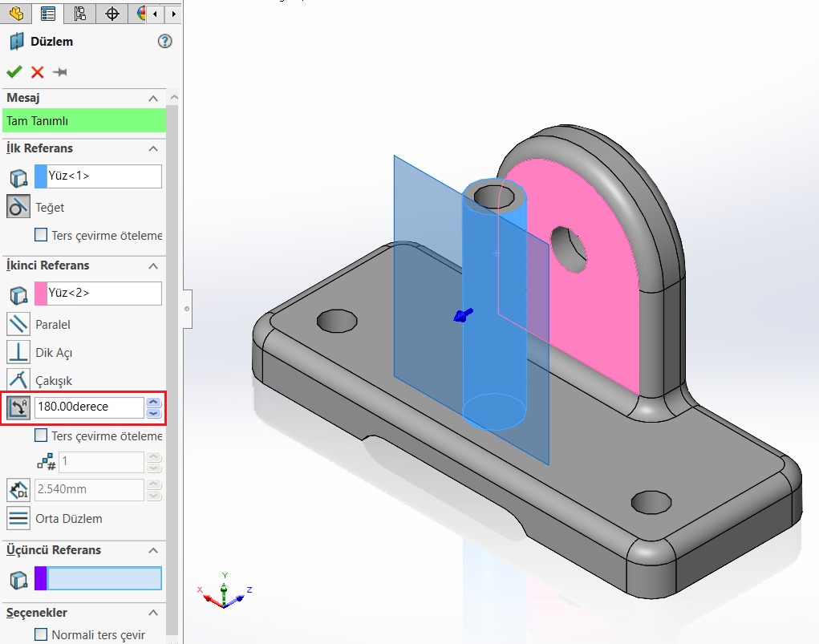Choose the Paralel constraint icon

pyautogui.click(x=18, y=324)
